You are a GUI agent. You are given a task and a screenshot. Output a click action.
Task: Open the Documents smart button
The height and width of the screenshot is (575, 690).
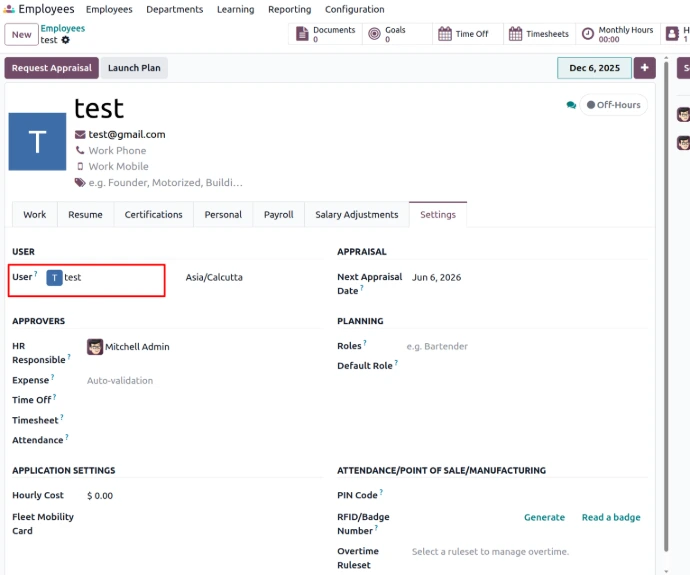325,34
